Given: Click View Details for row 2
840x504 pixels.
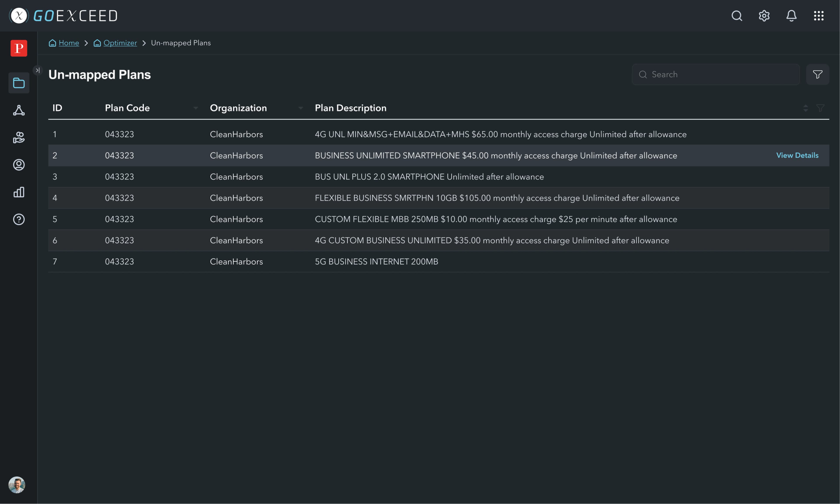Looking at the screenshot, I should 797,155.
